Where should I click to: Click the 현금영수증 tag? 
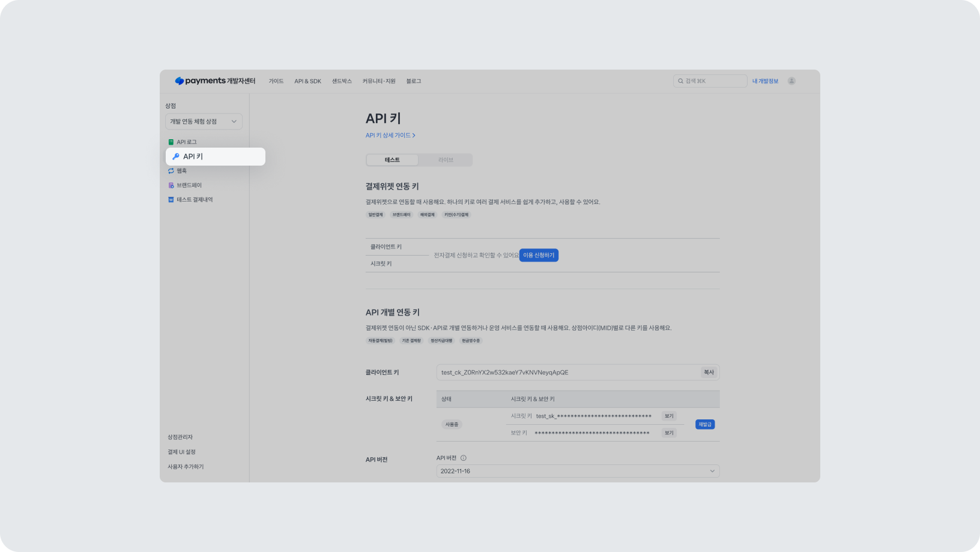471,340
